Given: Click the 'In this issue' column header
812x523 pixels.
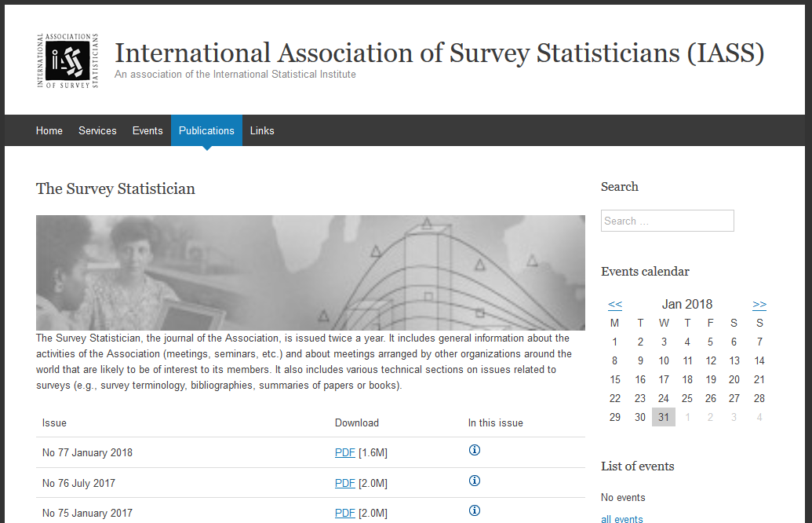Looking at the screenshot, I should tap(496, 423).
